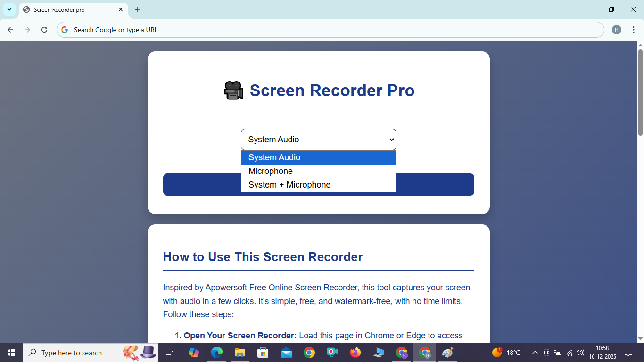The height and width of the screenshot is (362, 644).
Task: Open Firefox from the taskbar
Action: click(355, 353)
